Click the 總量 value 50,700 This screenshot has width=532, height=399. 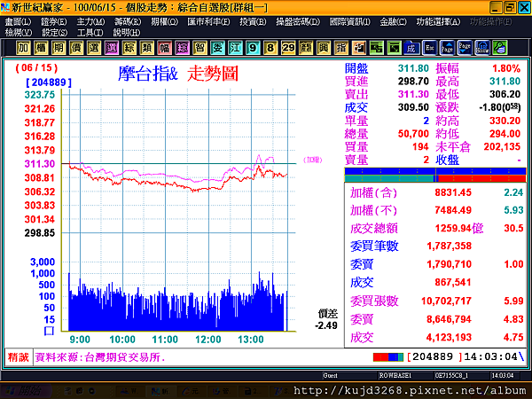click(413, 134)
